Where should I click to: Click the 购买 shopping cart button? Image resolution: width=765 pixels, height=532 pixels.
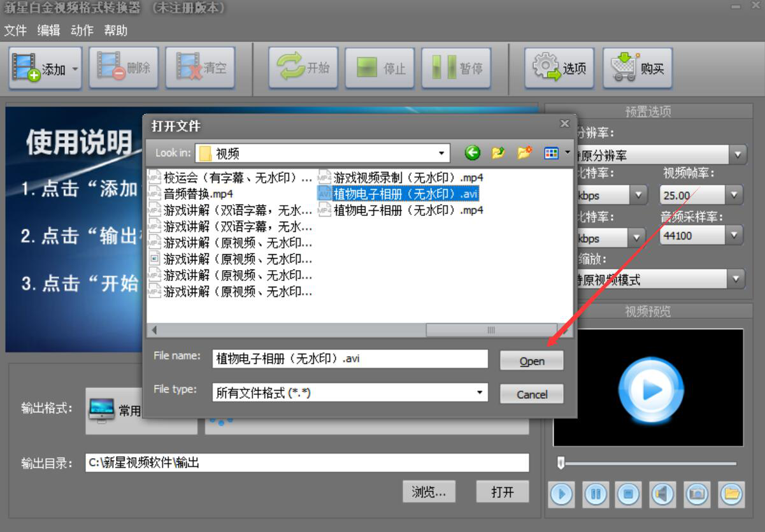click(x=638, y=68)
